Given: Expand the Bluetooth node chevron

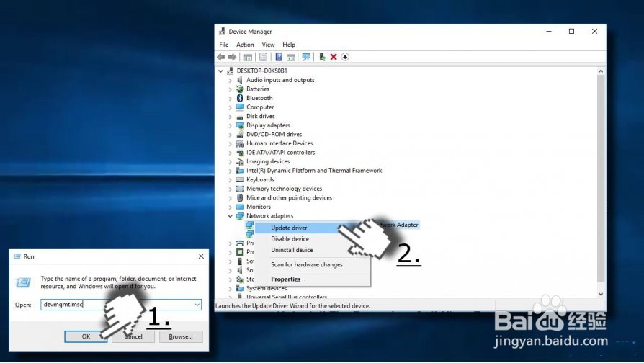Looking at the screenshot, I should 230,99.
